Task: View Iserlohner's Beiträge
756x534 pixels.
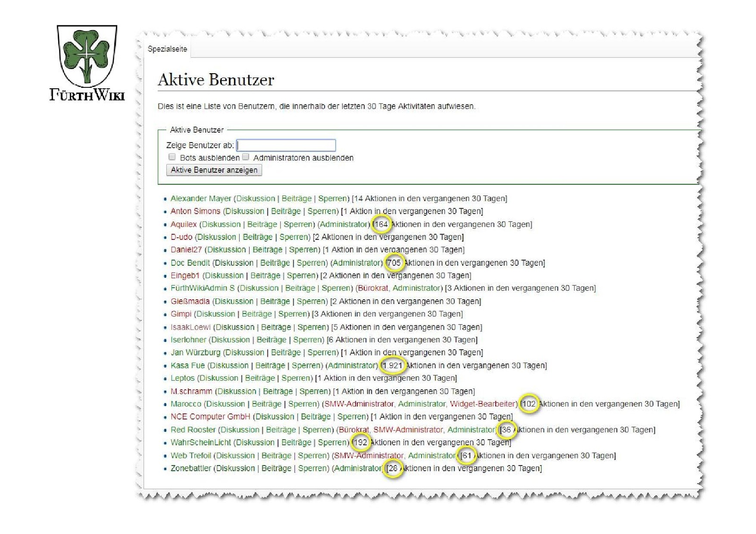Action: pos(271,339)
